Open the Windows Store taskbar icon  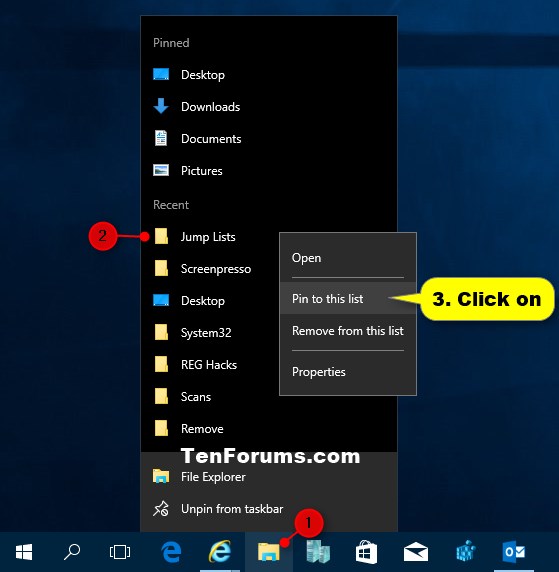pos(366,552)
